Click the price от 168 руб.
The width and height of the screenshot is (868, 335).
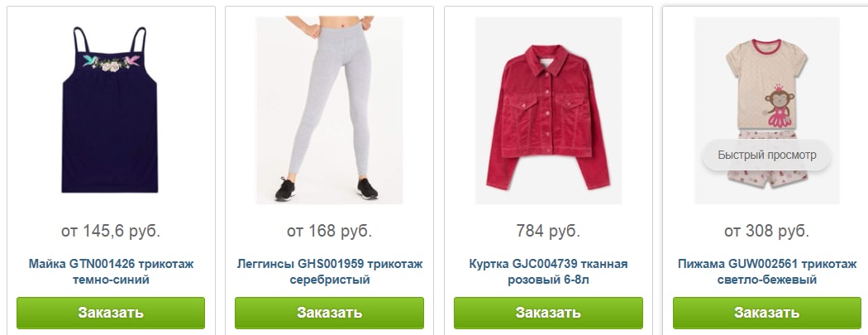[329, 231]
